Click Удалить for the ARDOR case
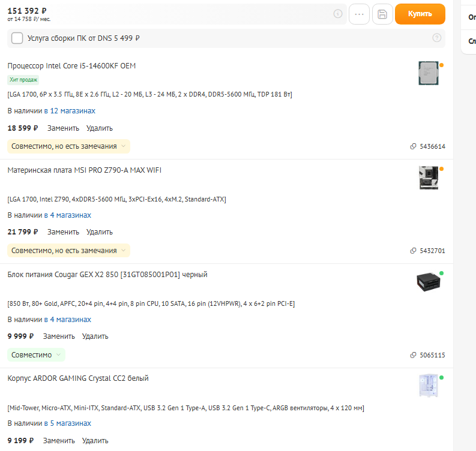This screenshot has width=476, height=451. coord(95,441)
